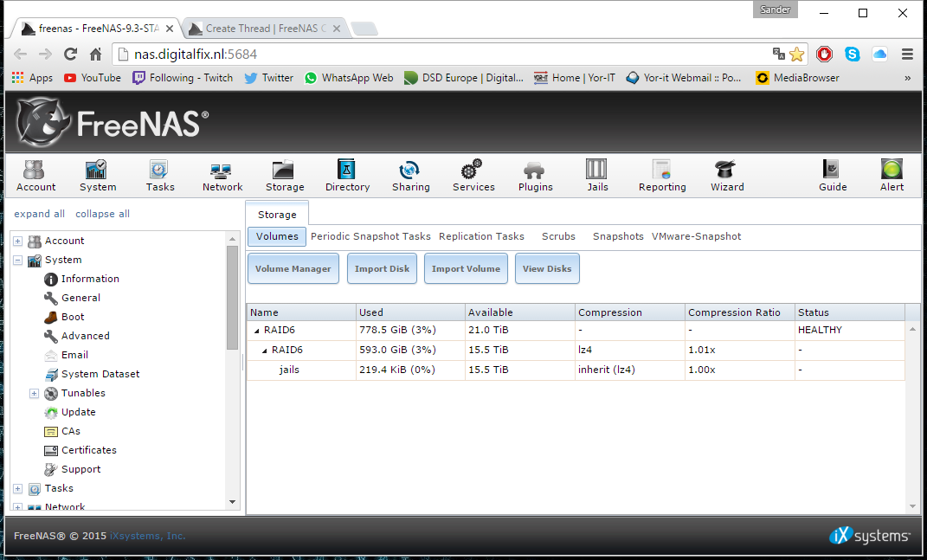Open the YouTube bookmark
Screen dimensions: 927x560
tap(93, 78)
